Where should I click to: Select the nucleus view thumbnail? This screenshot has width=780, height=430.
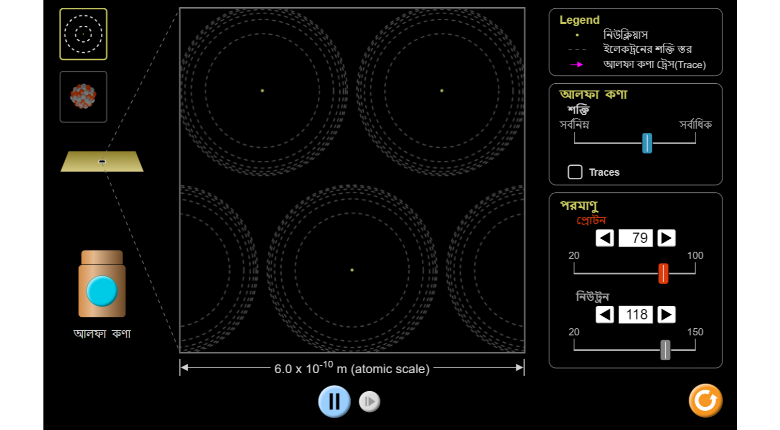pos(83,96)
